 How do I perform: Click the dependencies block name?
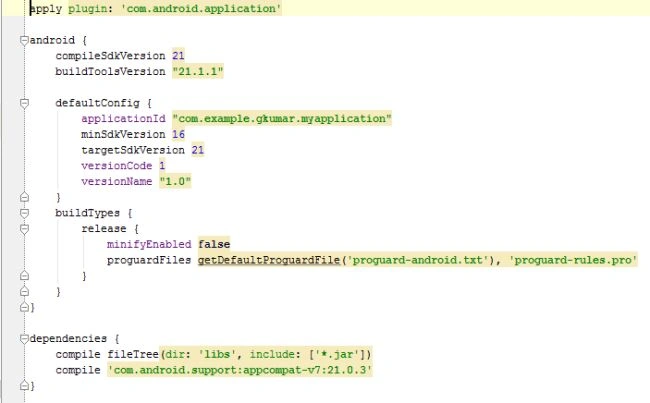click(x=68, y=339)
